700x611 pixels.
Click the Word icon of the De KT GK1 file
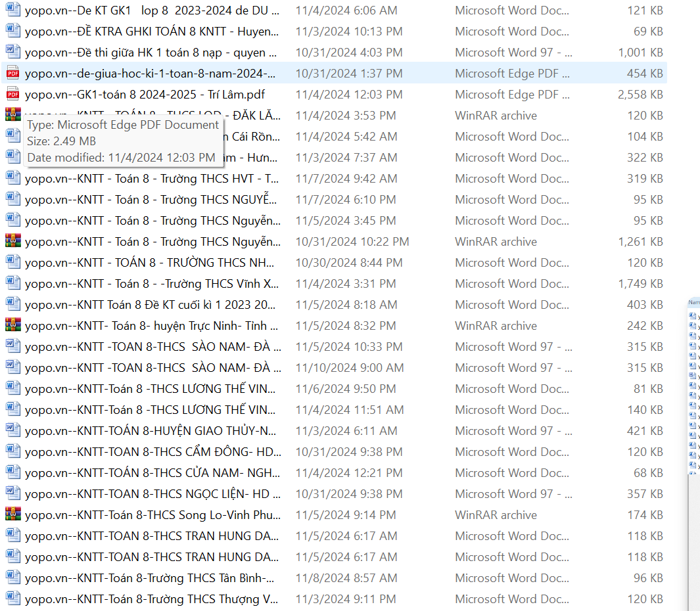12,11
